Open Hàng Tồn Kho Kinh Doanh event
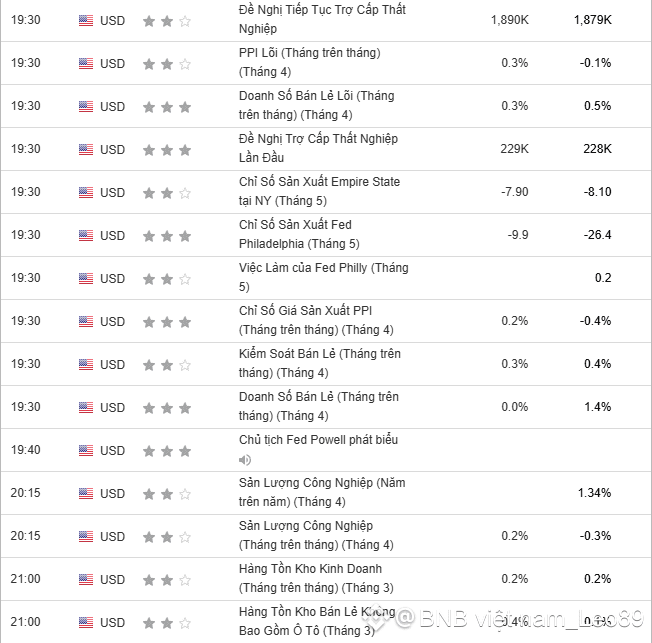Image resolution: width=652 pixels, height=643 pixels. [x=316, y=578]
